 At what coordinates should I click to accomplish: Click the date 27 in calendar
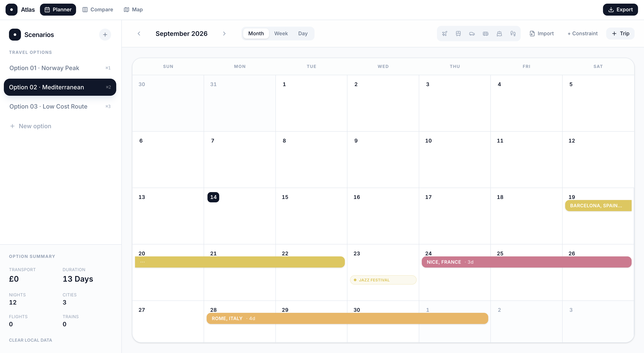(142, 310)
